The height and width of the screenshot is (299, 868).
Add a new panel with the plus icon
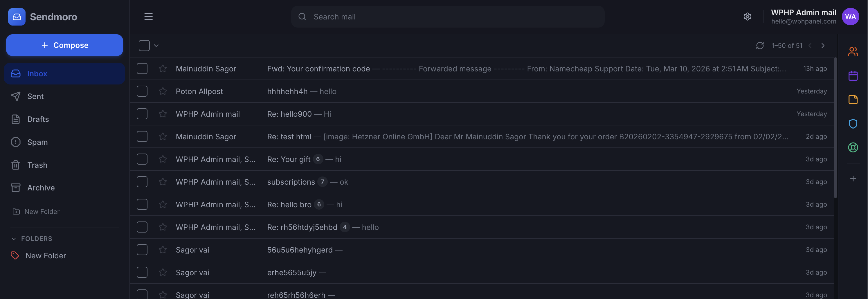click(853, 179)
